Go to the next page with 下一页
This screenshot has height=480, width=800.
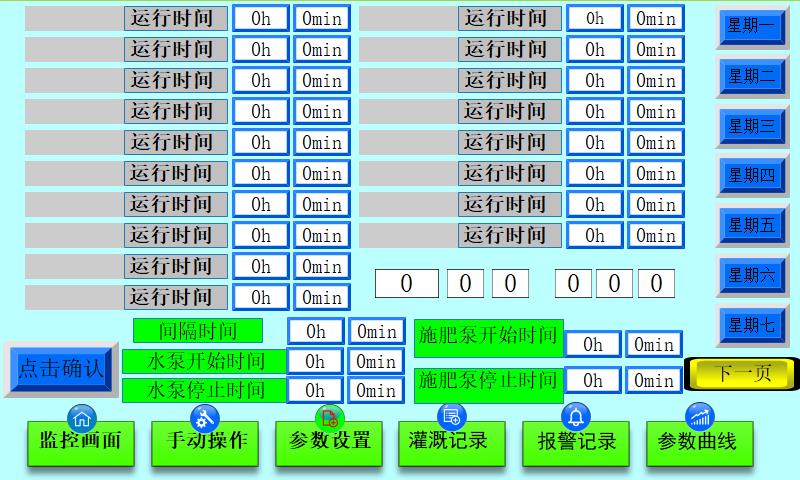[x=742, y=373]
